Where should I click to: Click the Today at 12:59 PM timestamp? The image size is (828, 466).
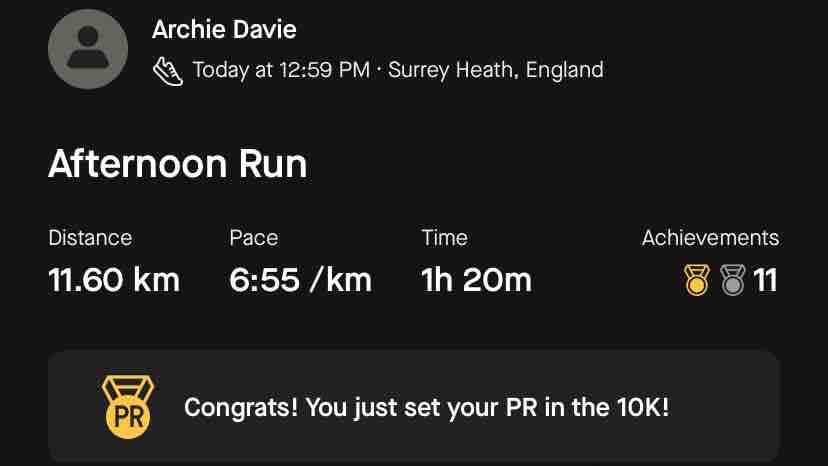tap(281, 70)
